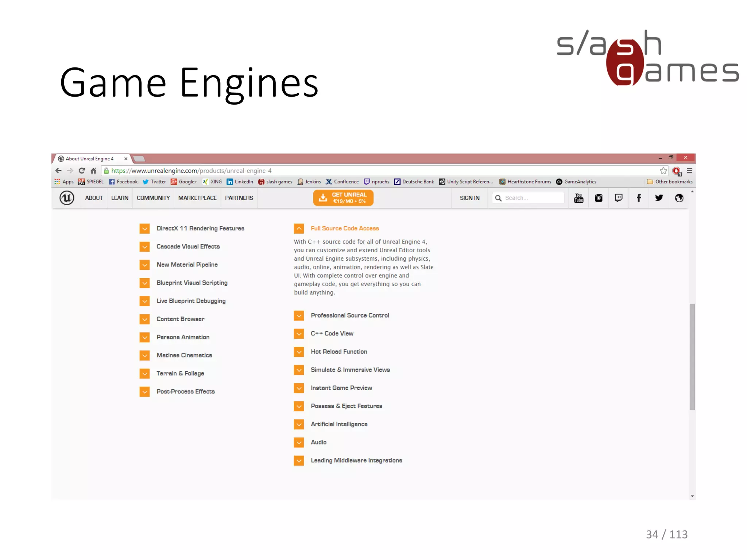Open the LEARN menu item
Screen dimensions: 747x560
tap(120, 198)
